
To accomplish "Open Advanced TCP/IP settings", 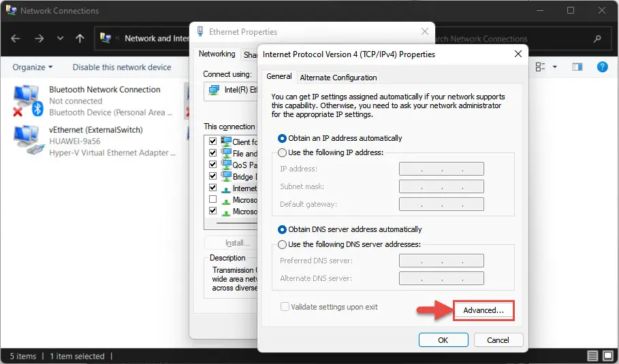I will tap(483, 310).
